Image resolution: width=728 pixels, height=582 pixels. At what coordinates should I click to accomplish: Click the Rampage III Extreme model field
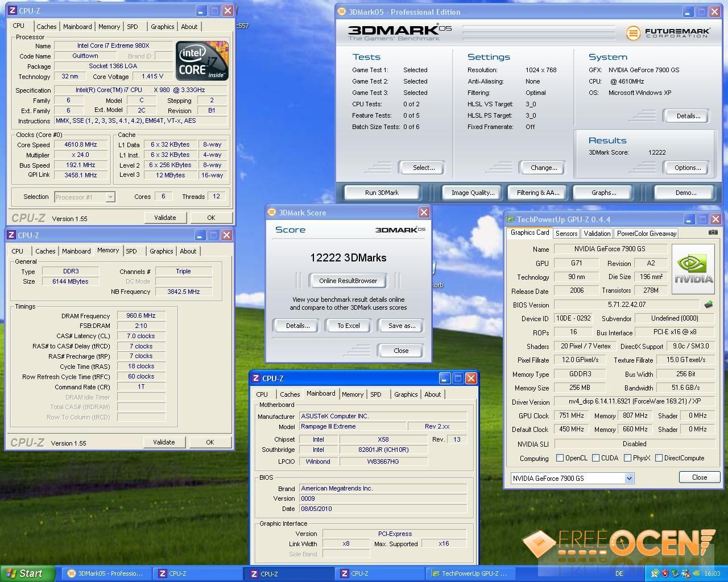coord(353,427)
